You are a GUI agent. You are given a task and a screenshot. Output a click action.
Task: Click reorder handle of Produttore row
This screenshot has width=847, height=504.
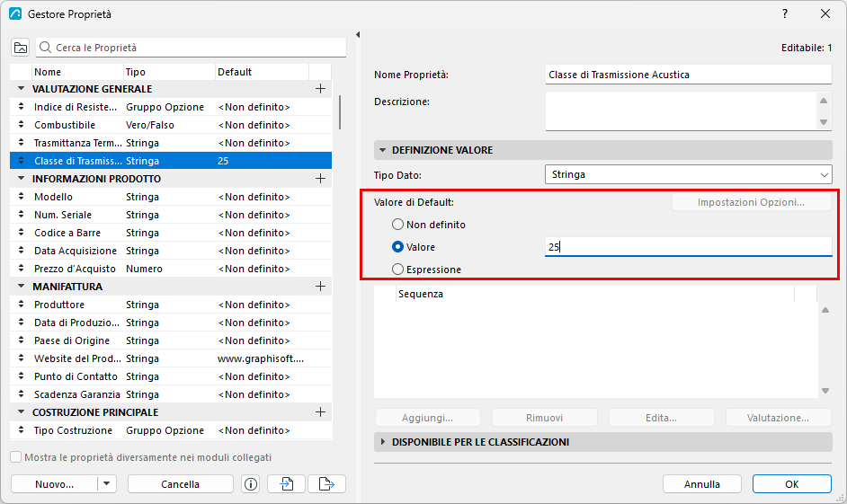tap(21, 305)
